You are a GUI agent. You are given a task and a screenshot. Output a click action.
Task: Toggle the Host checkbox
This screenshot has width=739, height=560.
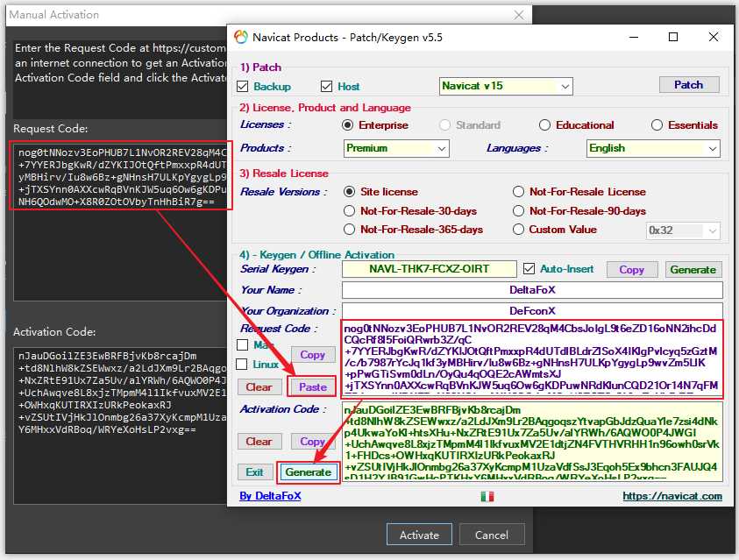(x=326, y=87)
